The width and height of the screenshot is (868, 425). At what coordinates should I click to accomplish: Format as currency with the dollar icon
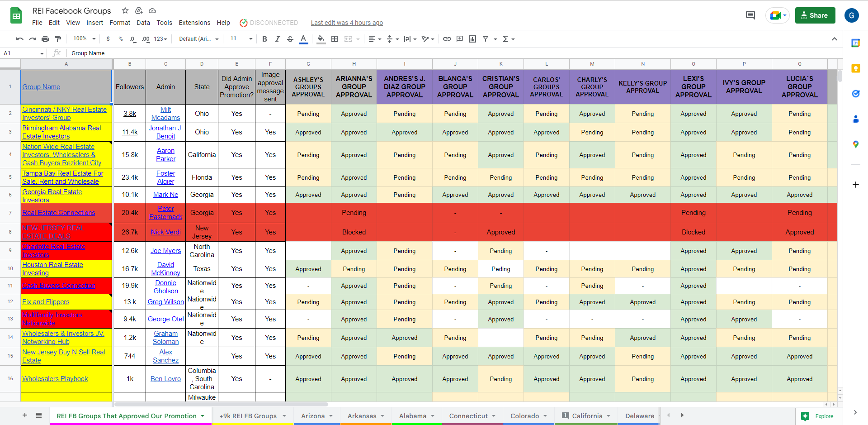coord(108,39)
